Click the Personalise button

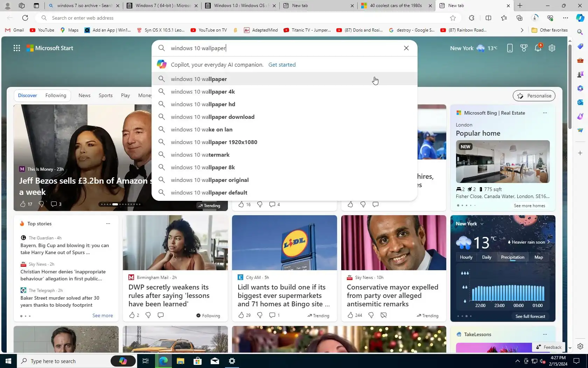(534, 96)
